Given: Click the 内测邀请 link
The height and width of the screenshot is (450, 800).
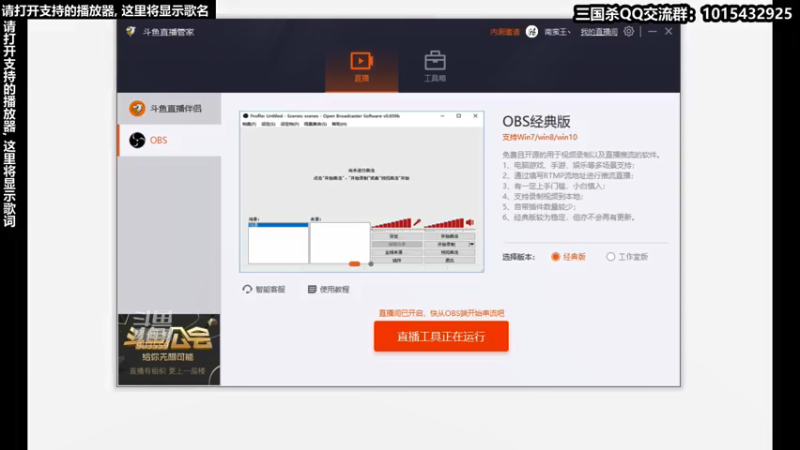Looking at the screenshot, I should [x=505, y=32].
